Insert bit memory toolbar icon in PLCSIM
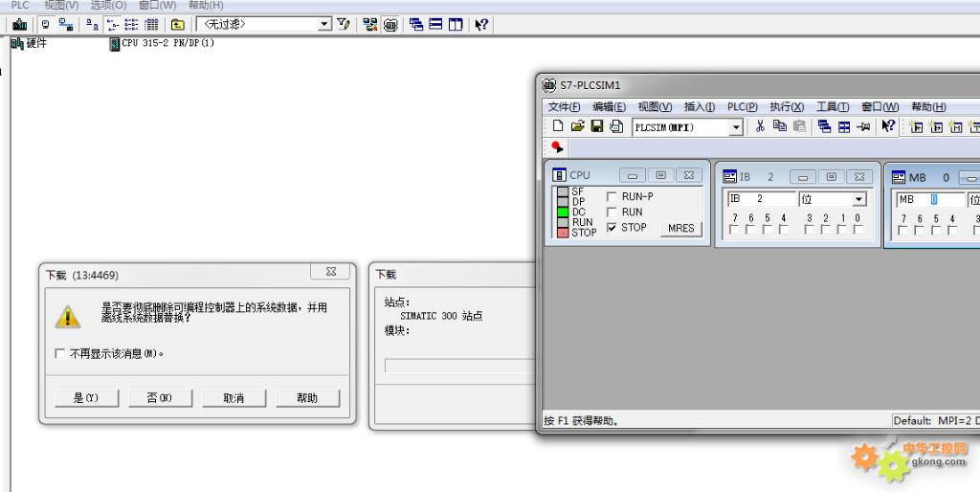 coord(956,127)
